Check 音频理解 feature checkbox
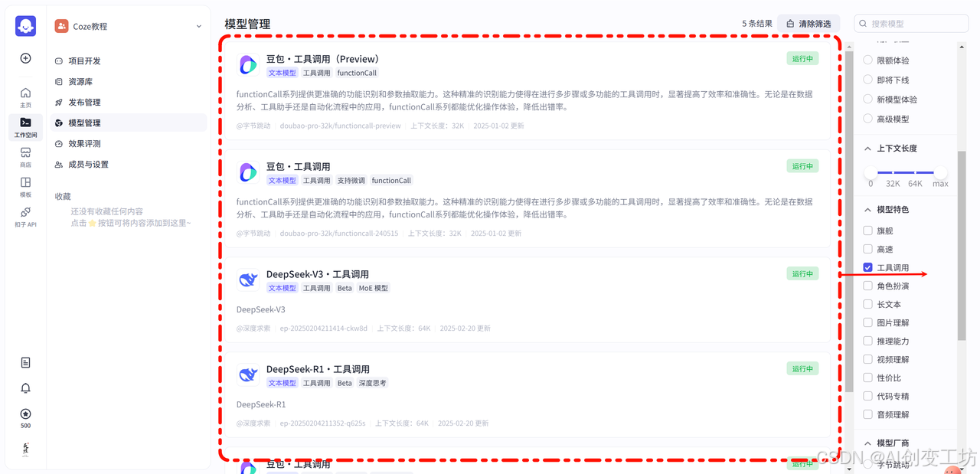The image size is (980, 474). [867, 414]
